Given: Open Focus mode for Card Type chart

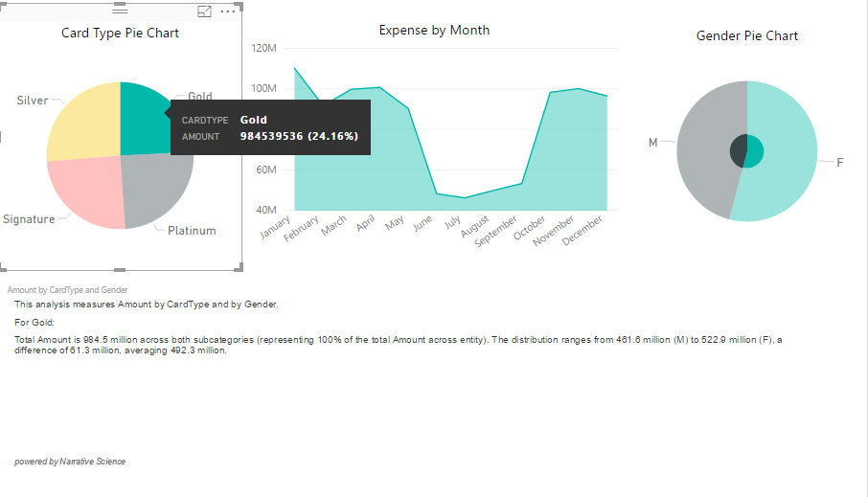Looking at the screenshot, I should (x=204, y=11).
